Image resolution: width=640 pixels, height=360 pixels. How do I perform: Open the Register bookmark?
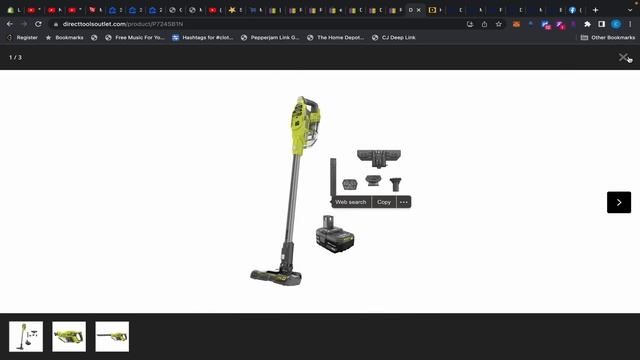23,38
